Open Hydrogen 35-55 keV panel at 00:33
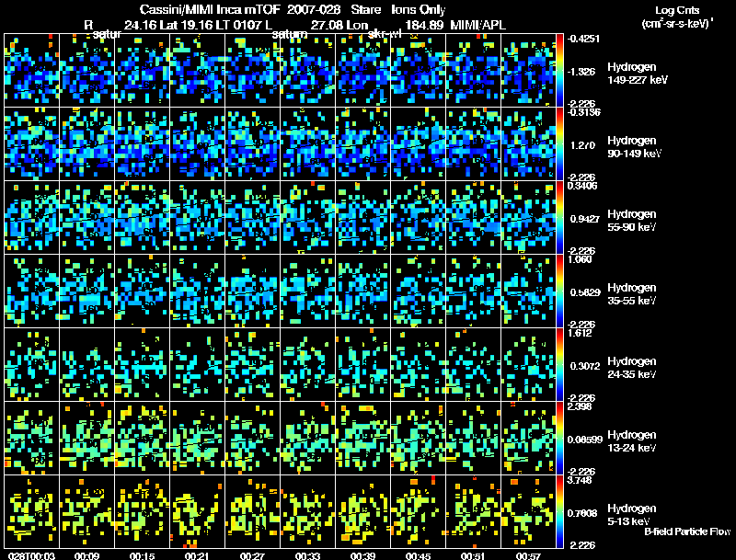This screenshot has width=736, height=560. (x=308, y=291)
